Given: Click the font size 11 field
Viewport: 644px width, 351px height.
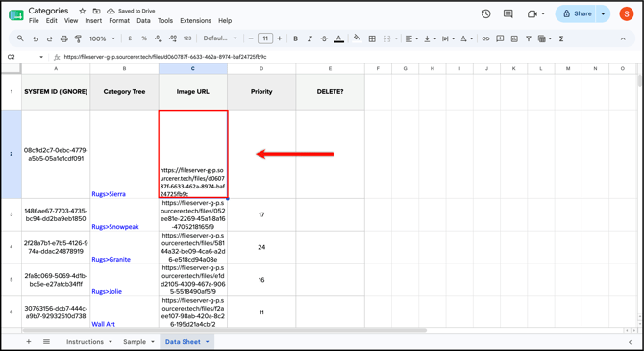Looking at the screenshot, I should click(x=265, y=38).
